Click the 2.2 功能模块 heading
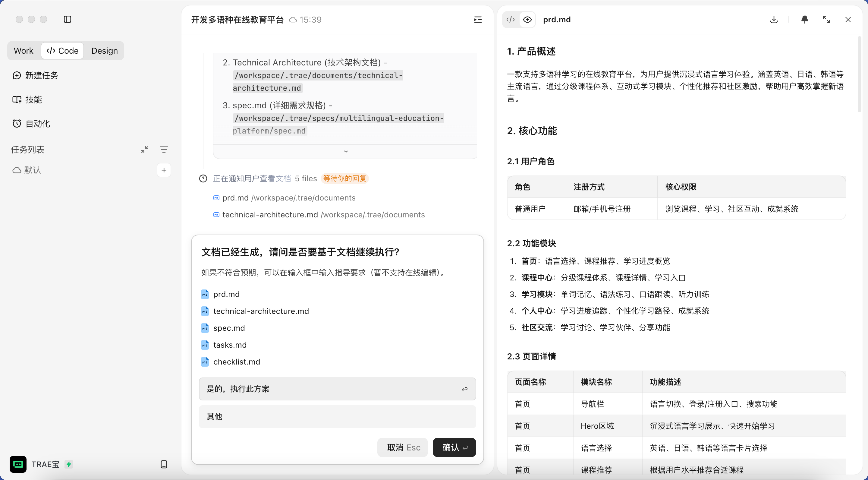Image resolution: width=868 pixels, height=480 pixels. click(531, 243)
